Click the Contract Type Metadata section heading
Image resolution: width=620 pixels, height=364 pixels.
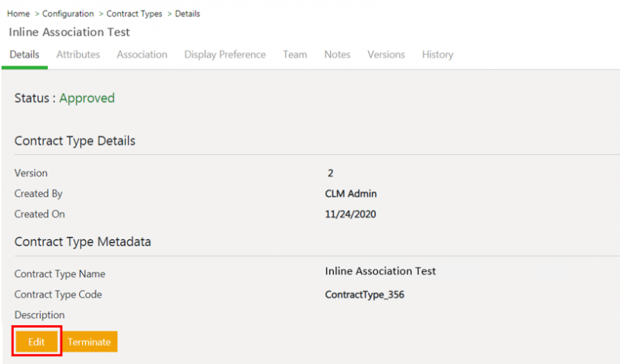(x=82, y=242)
